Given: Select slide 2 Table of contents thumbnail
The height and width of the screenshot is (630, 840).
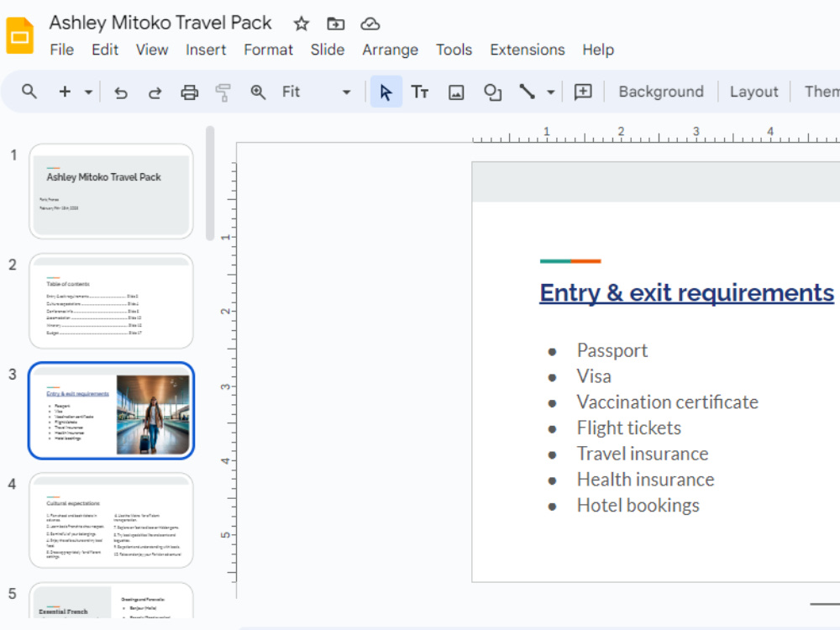Looking at the screenshot, I should click(x=111, y=301).
